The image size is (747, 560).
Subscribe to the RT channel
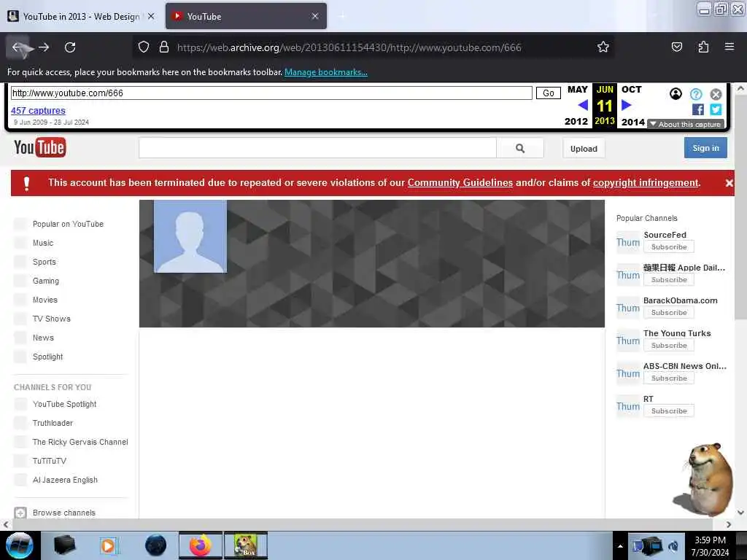[669, 411]
